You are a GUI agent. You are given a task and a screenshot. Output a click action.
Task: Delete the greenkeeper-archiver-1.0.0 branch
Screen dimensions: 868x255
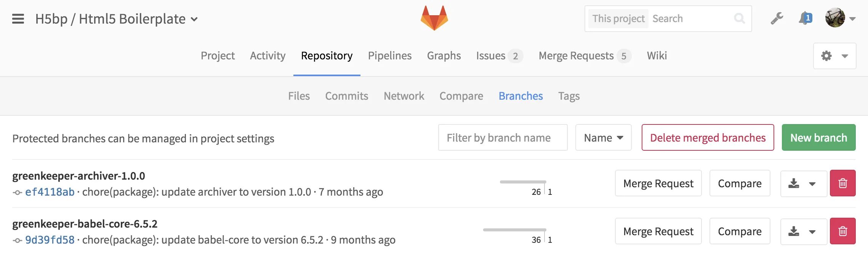(x=842, y=183)
